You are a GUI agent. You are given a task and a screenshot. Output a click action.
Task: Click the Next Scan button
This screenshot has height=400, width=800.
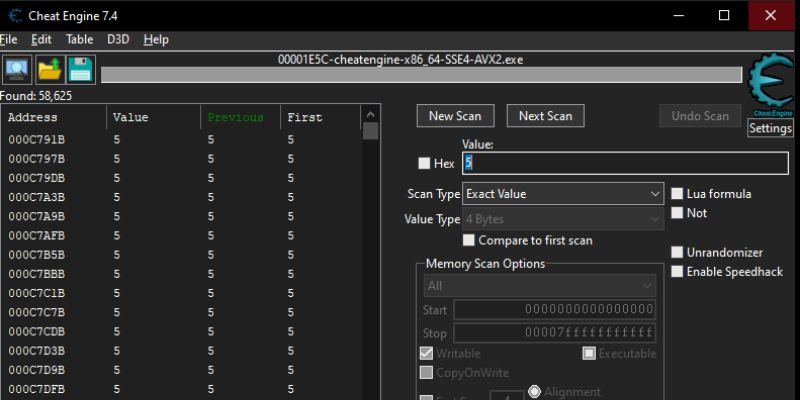545,116
